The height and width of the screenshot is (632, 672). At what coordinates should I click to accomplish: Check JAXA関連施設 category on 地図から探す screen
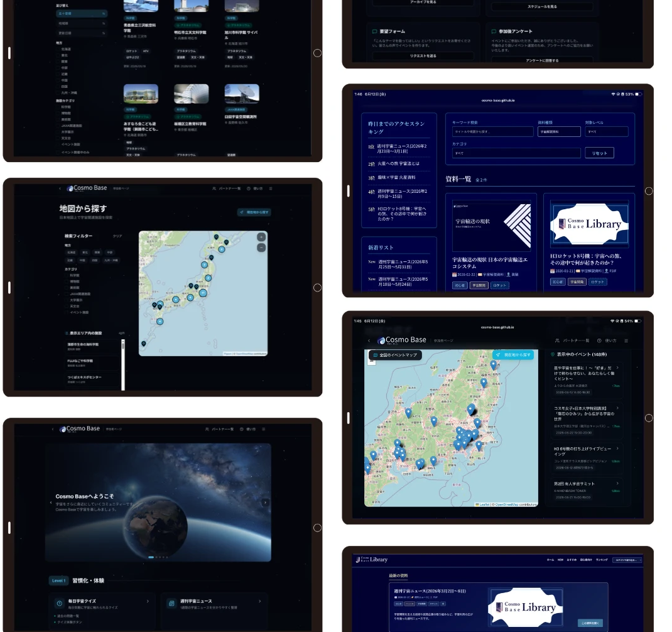68,294
